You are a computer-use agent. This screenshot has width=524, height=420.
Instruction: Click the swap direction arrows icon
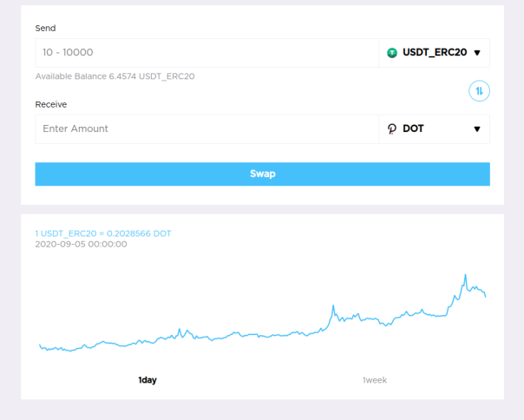point(479,91)
